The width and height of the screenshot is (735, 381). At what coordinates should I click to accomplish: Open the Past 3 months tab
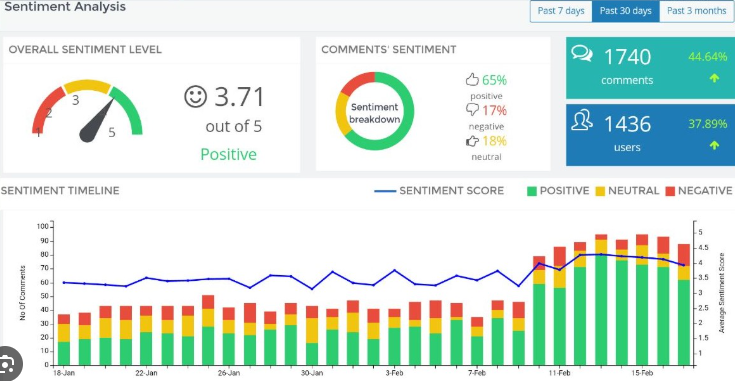point(697,11)
